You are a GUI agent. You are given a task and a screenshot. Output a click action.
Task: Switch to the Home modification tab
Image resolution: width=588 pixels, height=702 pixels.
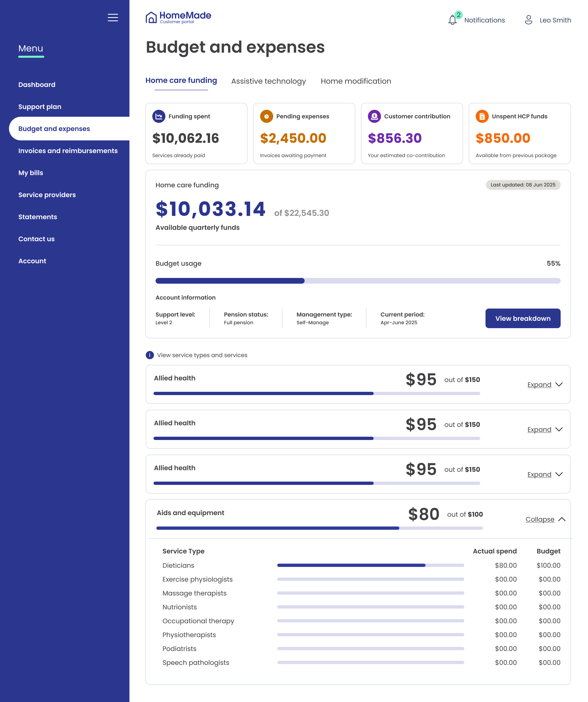click(356, 81)
